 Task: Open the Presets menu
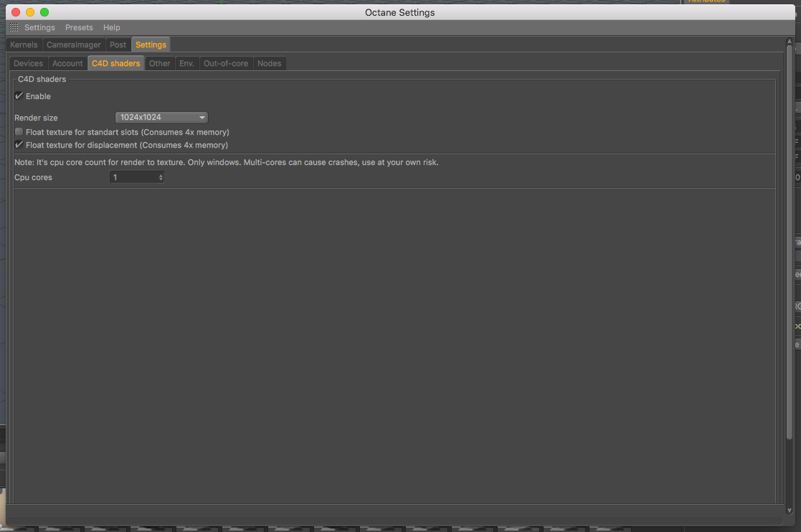(x=79, y=27)
